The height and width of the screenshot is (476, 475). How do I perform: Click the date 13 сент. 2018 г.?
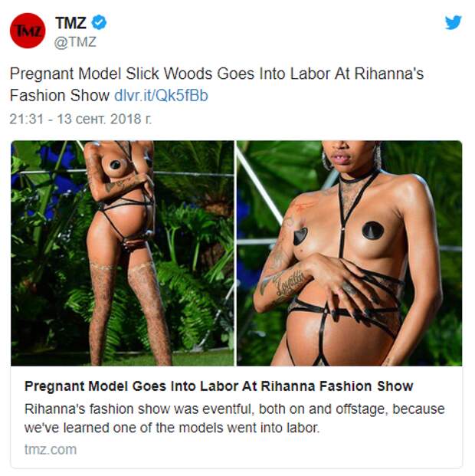click(104, 119)
